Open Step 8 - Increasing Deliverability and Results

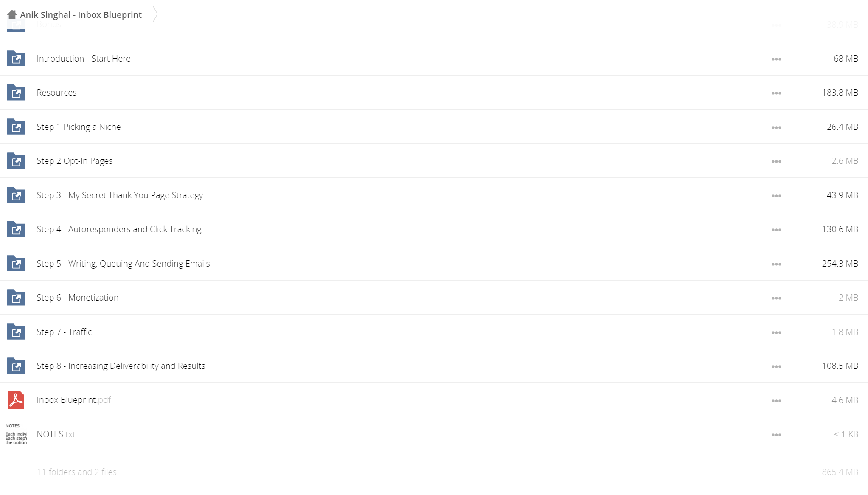click(x=121, y=366)
